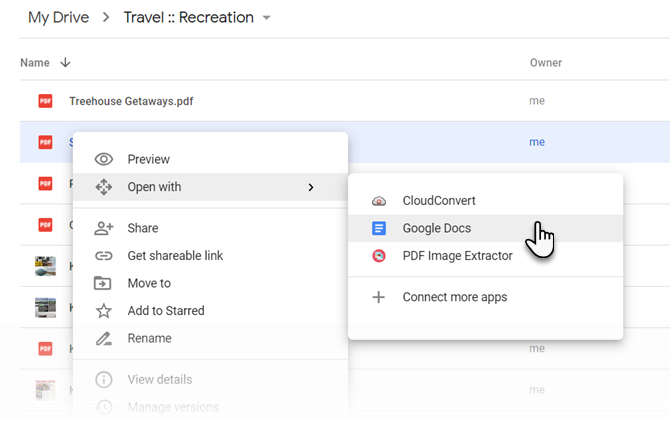Click the PDF Image Extractor icon

(379, 256)
